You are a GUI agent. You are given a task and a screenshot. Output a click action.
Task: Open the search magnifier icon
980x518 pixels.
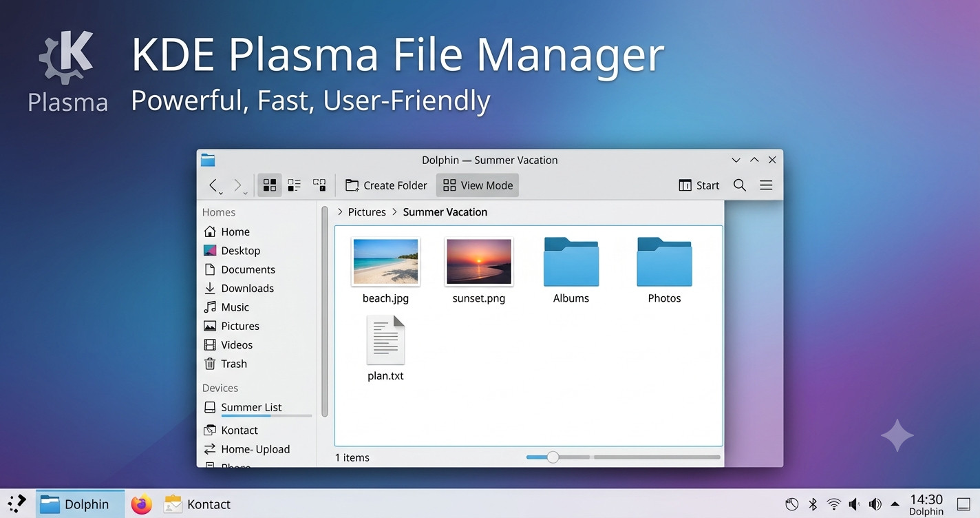(x=740, y=185)
